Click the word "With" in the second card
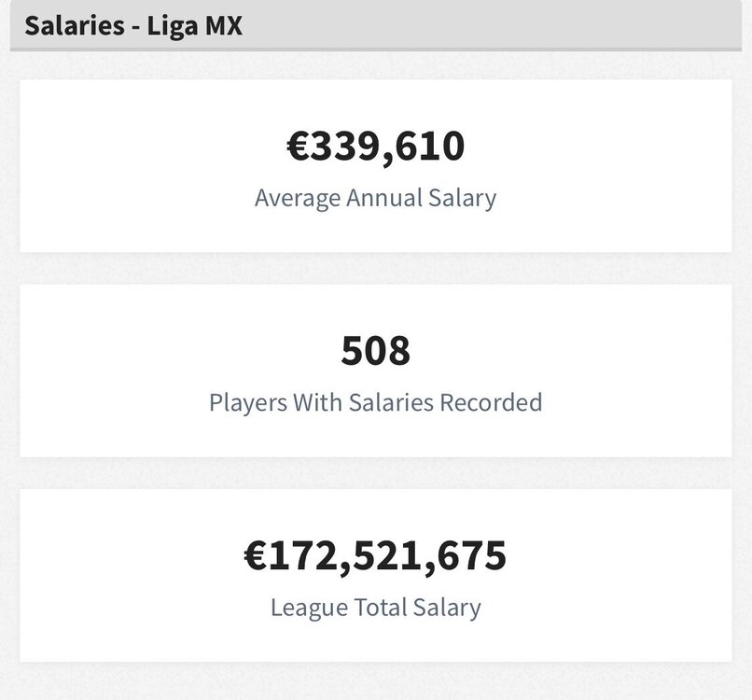Image resolution: width=752 pixels, height=700 pixels. pos(317,402)
